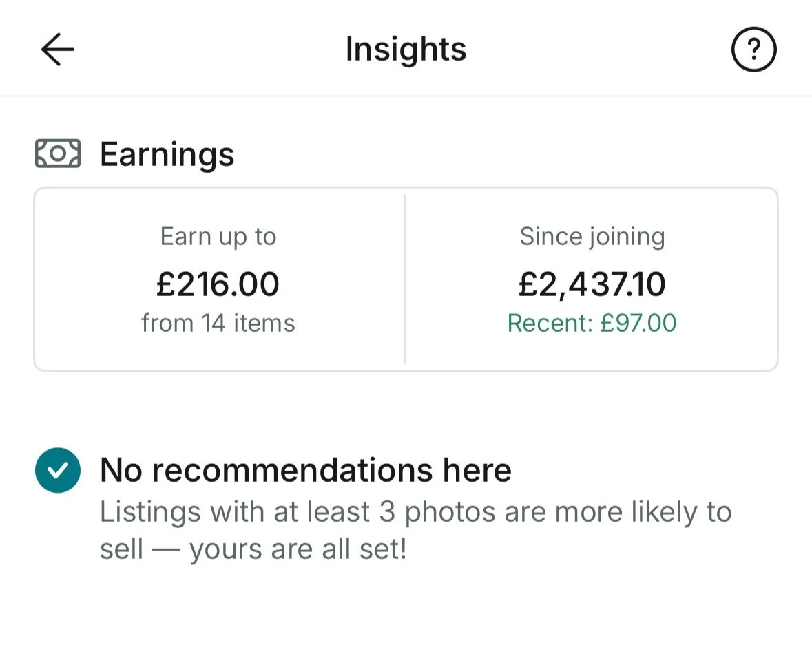Image resolution: width=812 pixels, height=647 pixels.
Task: Tap the £2,437.10 total earnings amount
Action: tap(592, 284)
